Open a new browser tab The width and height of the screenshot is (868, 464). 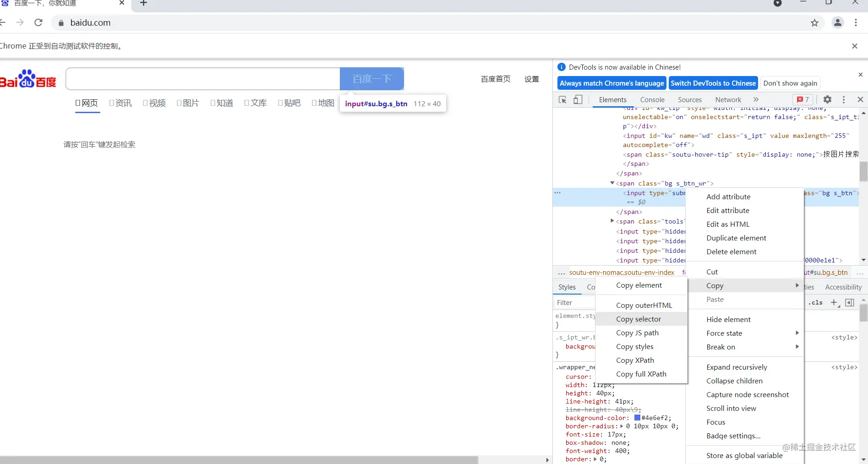(143, 3)
